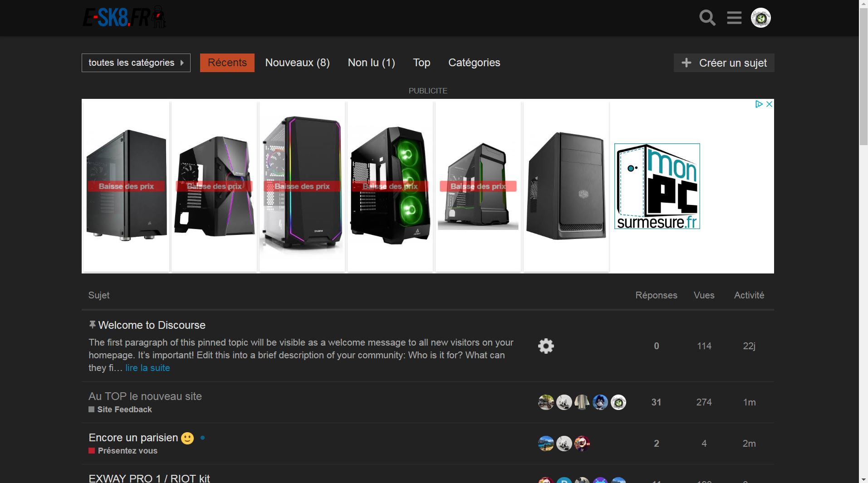Click lire la suite link

pyautogui.click(x=147, y=368)
